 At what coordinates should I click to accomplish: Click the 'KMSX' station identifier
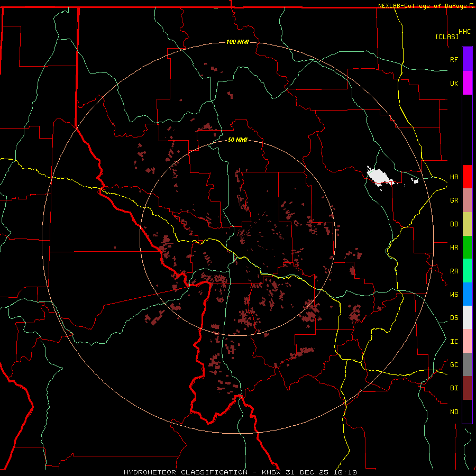tap(271, 472)
